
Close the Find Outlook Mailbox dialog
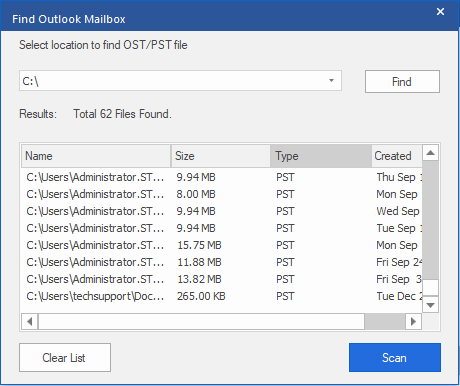(x=440, y=12)
